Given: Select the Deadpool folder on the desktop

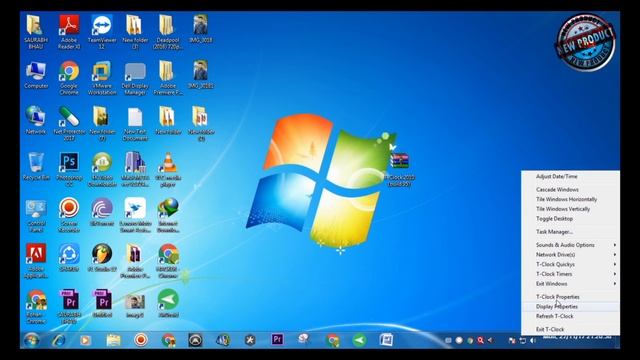Looking at the screenshot, I should [x=168, y=32].
